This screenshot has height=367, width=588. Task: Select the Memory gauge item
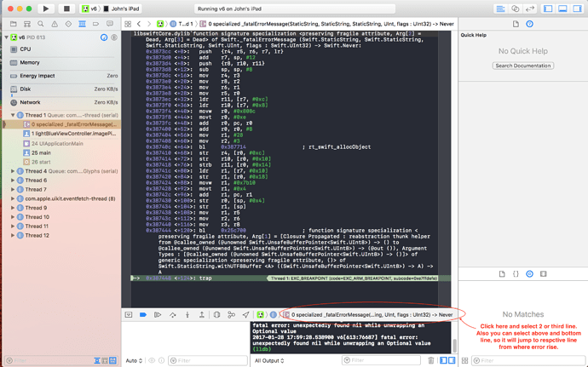(x=30, y=63)
